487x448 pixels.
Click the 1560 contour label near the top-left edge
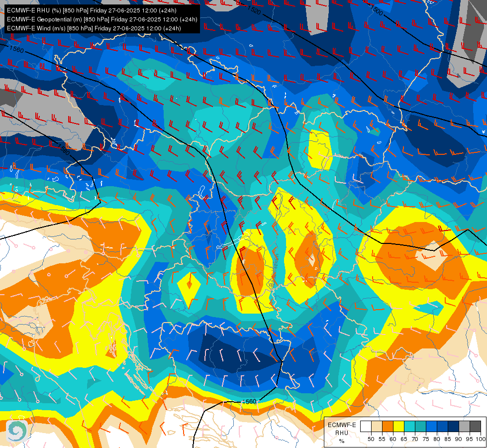tap(16, 49)
